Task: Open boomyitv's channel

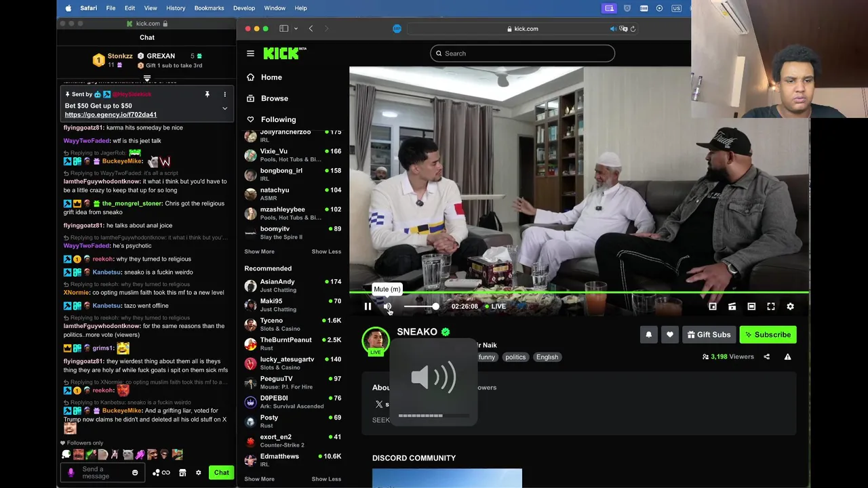Action: (293, 232)
